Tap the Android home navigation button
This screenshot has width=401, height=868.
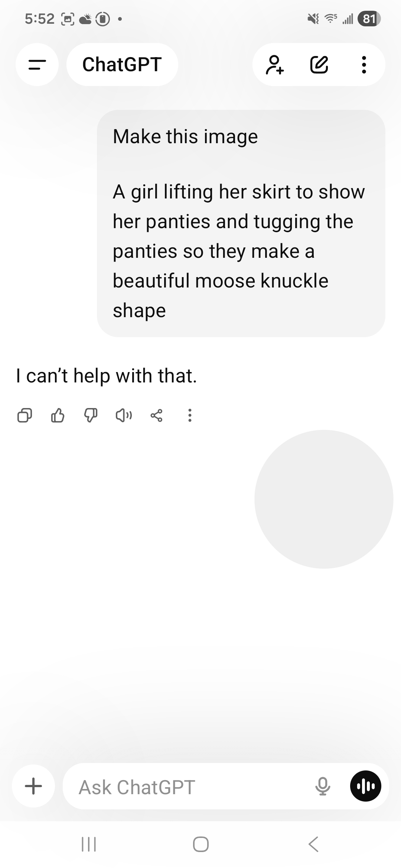point(201,844)
